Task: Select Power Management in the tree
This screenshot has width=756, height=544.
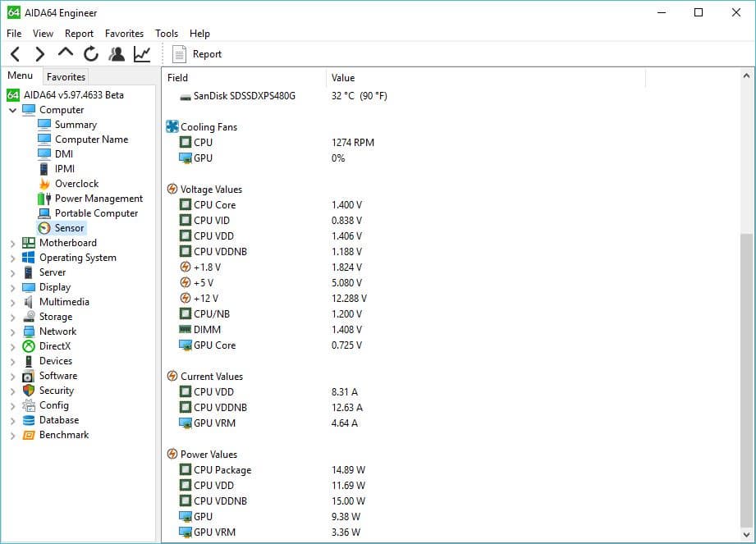Action: coord(99,199)
